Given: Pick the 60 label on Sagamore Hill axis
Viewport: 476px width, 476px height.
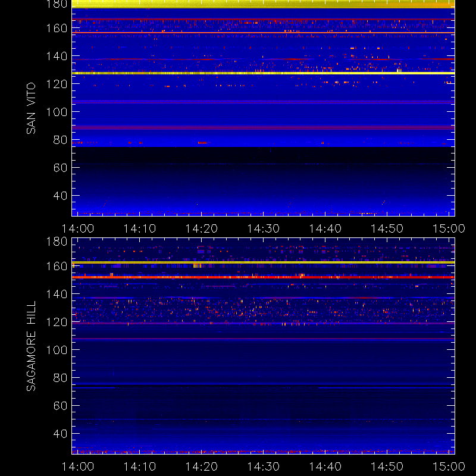Looking at the screenshot, I should click(x=60, y=406).
